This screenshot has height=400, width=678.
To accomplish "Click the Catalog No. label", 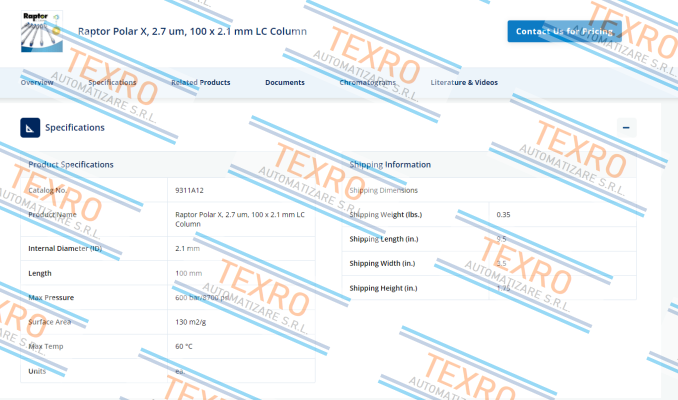I will [48, 190].
